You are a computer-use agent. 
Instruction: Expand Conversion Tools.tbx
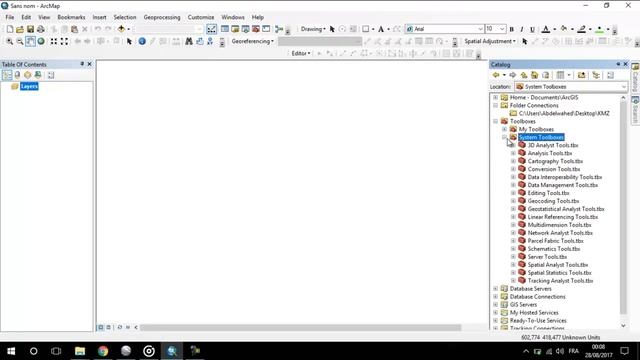tap(513, 169)
